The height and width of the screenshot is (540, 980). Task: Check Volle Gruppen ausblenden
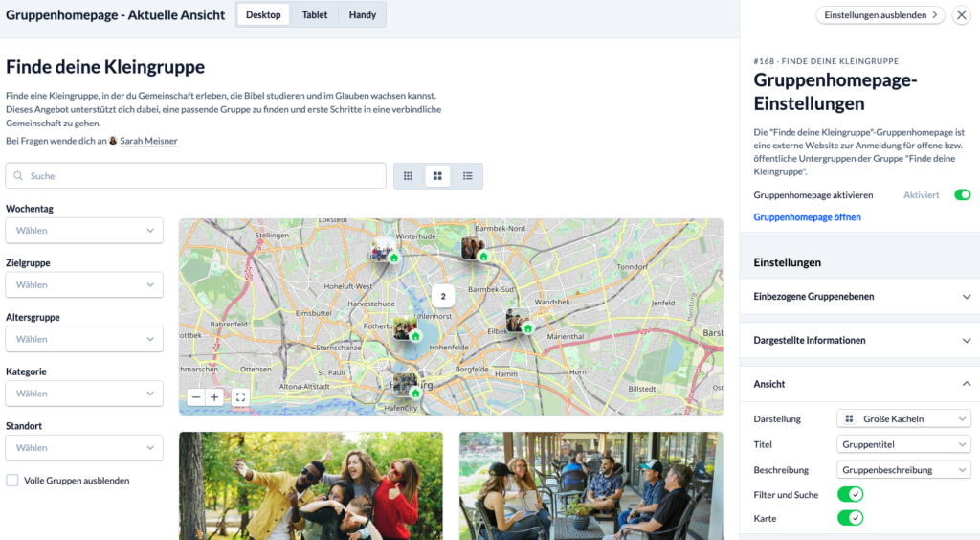[11, 480]
